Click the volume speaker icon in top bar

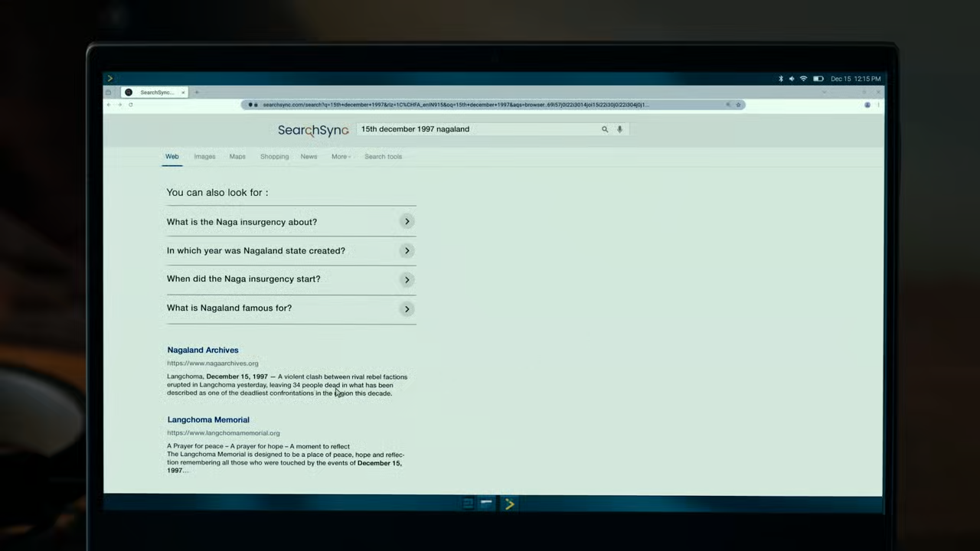coord(792,79)
